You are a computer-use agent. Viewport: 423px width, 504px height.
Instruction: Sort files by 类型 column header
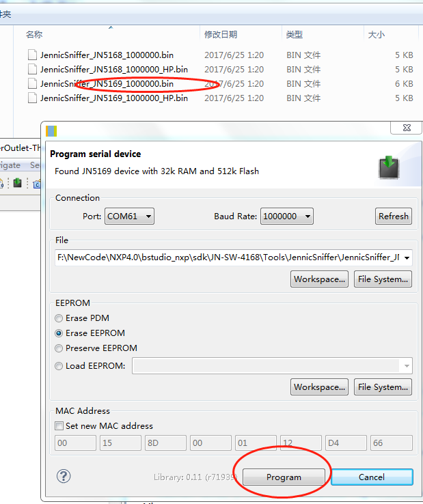coord(295,34)
